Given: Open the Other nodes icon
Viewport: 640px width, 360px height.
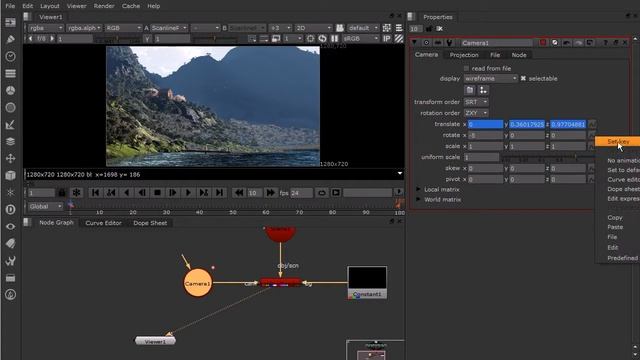Looking at the screenshot, I should pyautogui.click(x=10, y=278).
